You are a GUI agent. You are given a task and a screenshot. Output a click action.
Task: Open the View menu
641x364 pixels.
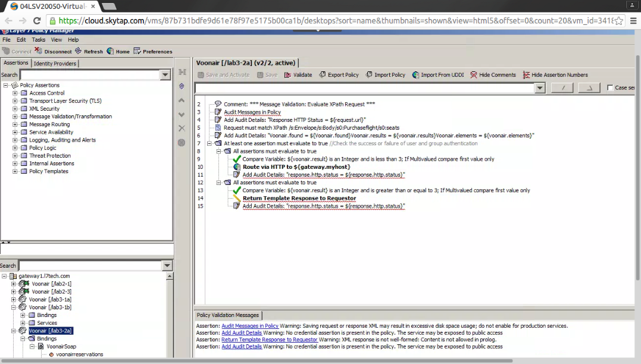click(x=57, y=40)
